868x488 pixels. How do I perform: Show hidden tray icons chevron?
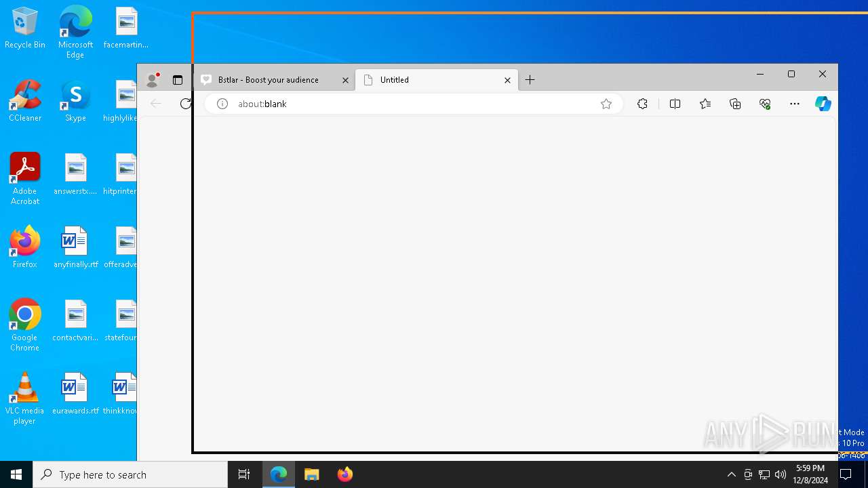click(731, 474)
